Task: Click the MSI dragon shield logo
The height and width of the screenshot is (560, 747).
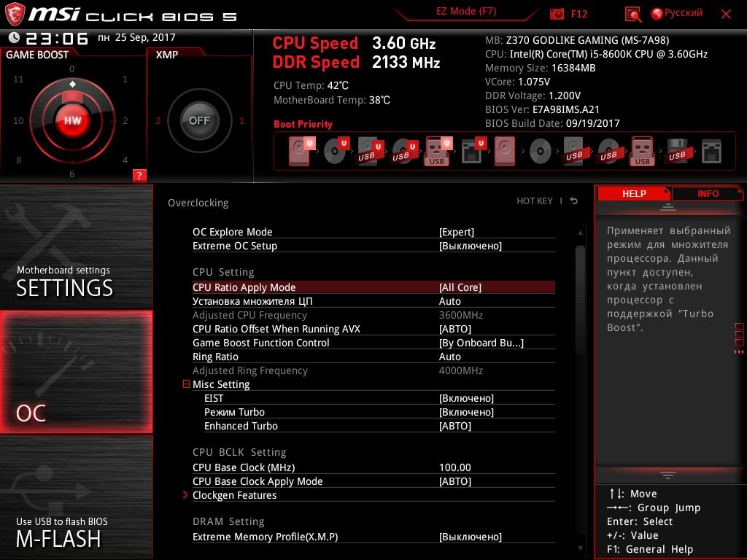Action: tap(15, 15)
